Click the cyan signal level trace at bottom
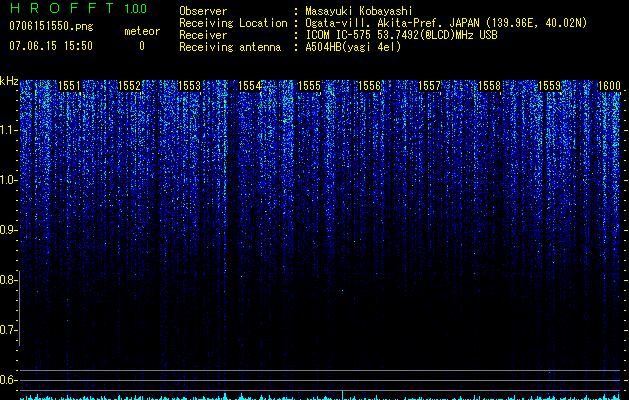This screenshot has height=400, width=629. [320, 396]
